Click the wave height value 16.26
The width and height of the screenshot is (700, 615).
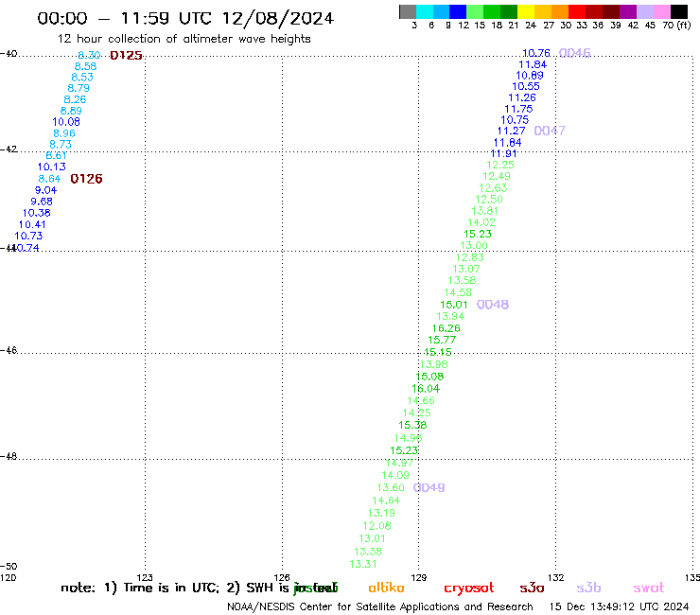[x=446, y=328]
